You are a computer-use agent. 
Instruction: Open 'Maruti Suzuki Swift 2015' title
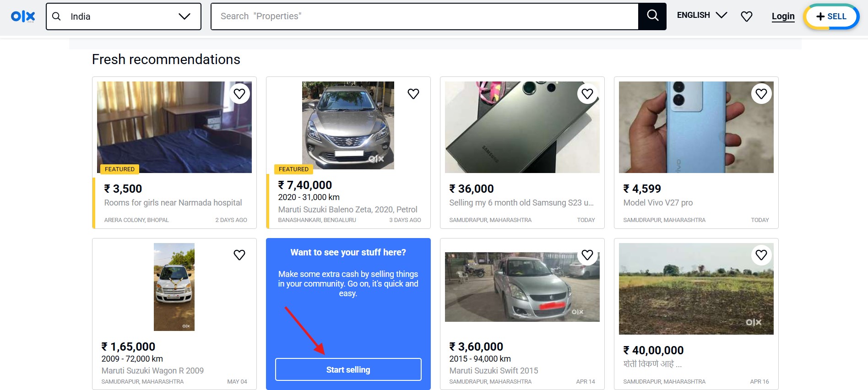[494, 371]
